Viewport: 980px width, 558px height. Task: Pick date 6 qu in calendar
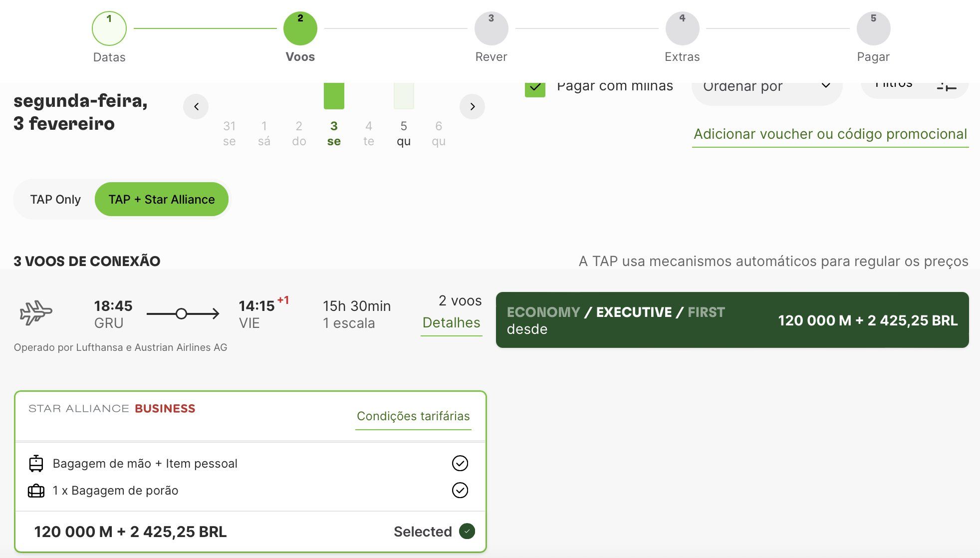439,133
